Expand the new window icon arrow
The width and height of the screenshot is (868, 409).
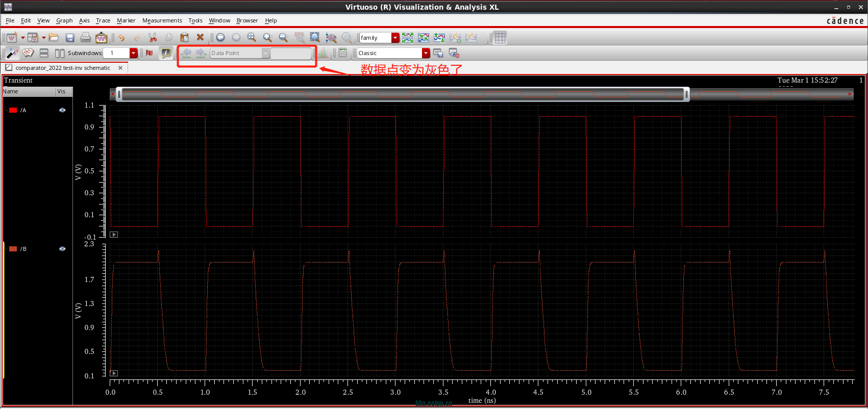click(x=22, y=38)
